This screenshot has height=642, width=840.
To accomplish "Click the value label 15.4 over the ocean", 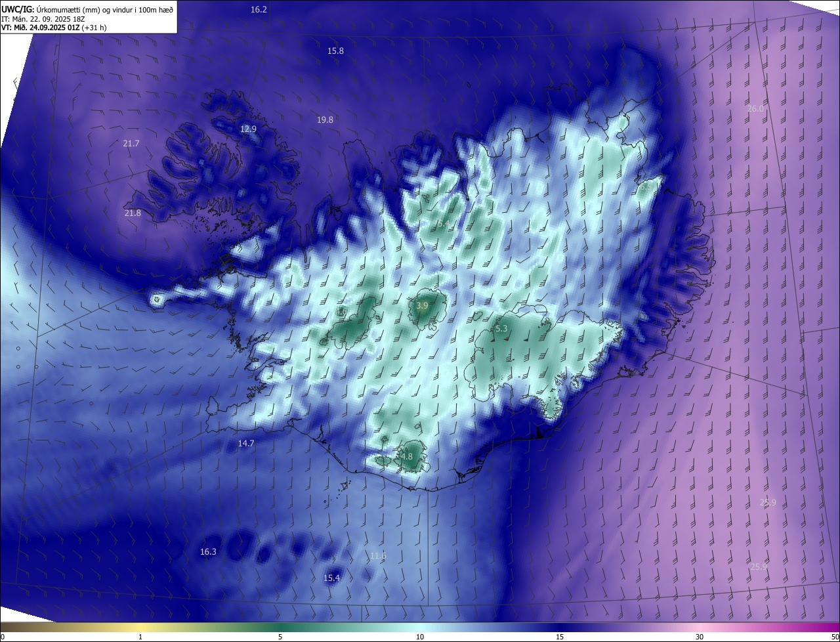I will [332, 578].
